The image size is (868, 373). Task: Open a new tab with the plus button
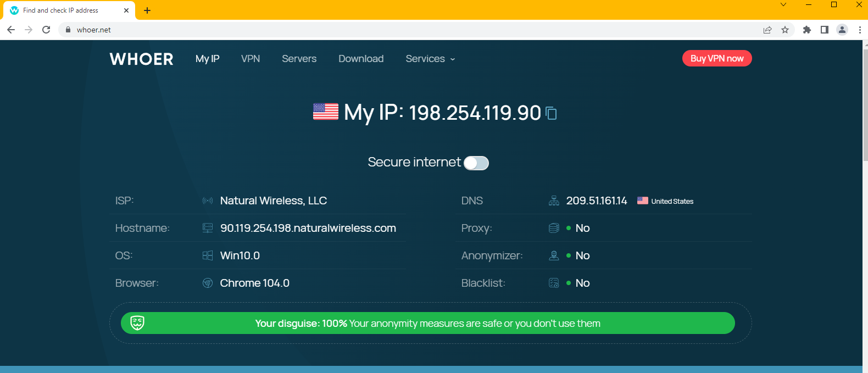(147, 10)
